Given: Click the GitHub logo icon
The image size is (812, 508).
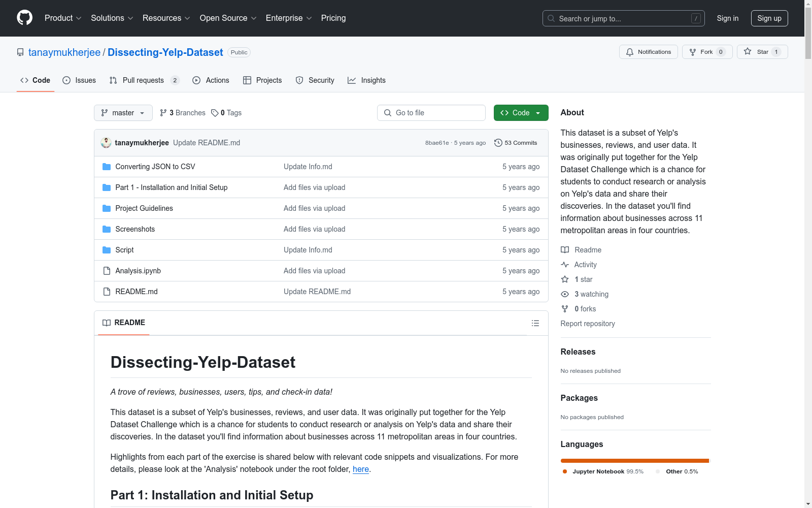Looking at the screenshot, I should click(24, 18).
